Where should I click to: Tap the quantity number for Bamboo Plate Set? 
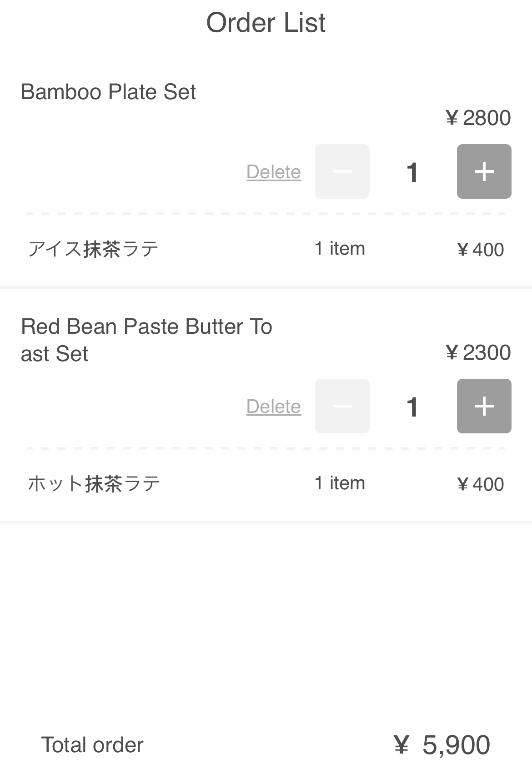click(412, 172)
